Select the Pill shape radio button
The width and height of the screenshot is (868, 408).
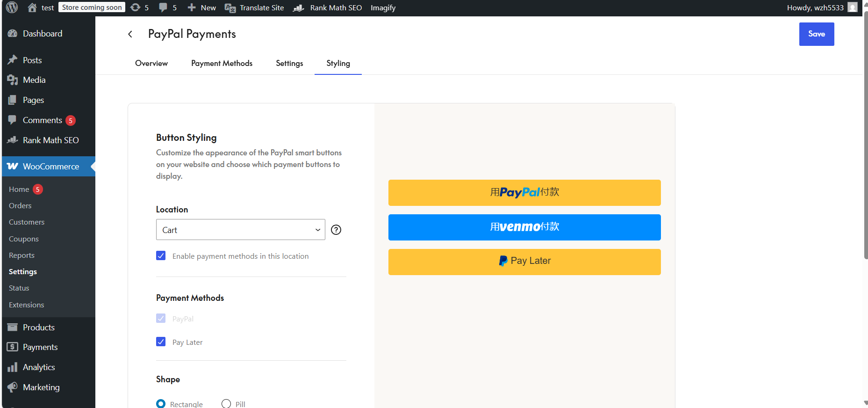pyautogui.click(x=226, y=403)
